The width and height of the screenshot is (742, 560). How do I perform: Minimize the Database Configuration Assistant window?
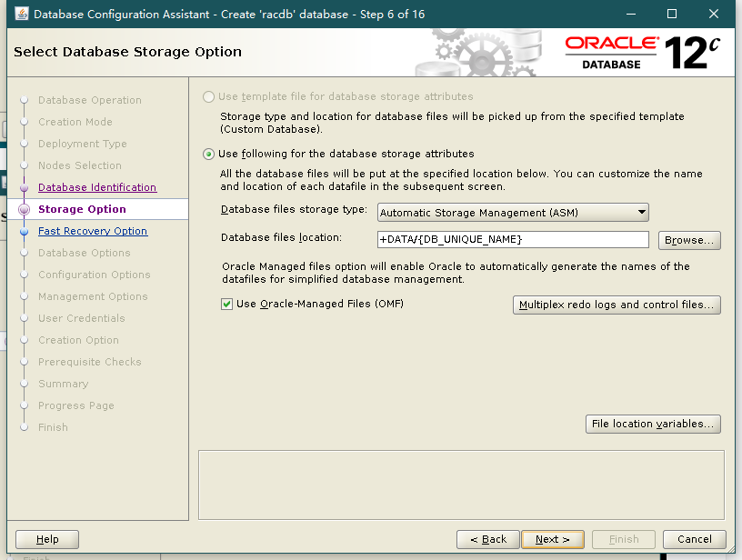click(631, 14)
